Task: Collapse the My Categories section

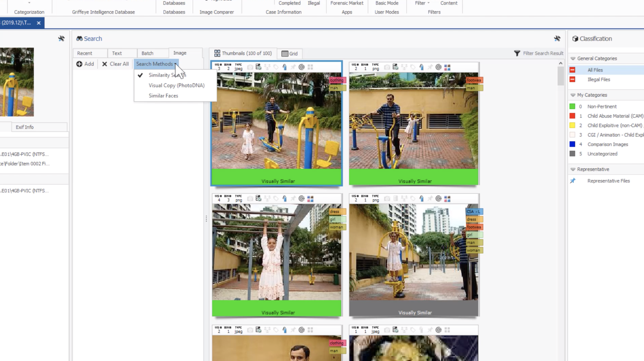Action: pyautogui.click(x=573, y=95)
